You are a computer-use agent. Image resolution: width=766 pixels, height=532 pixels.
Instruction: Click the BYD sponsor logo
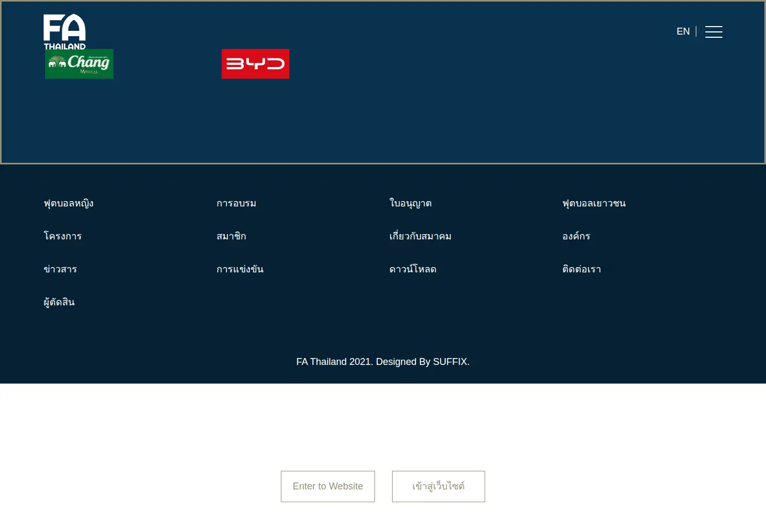pyautogui.click(x=255, y=64)
